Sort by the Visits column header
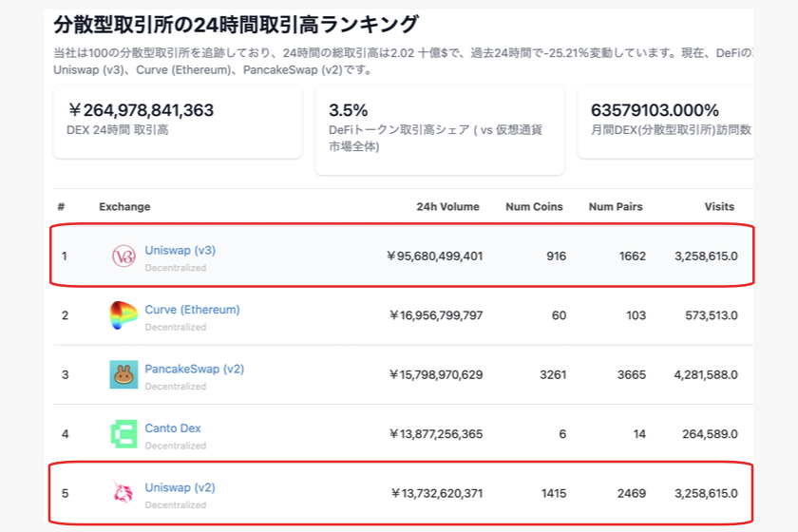Viewport: 798px width, 532px height. point(719,207)
